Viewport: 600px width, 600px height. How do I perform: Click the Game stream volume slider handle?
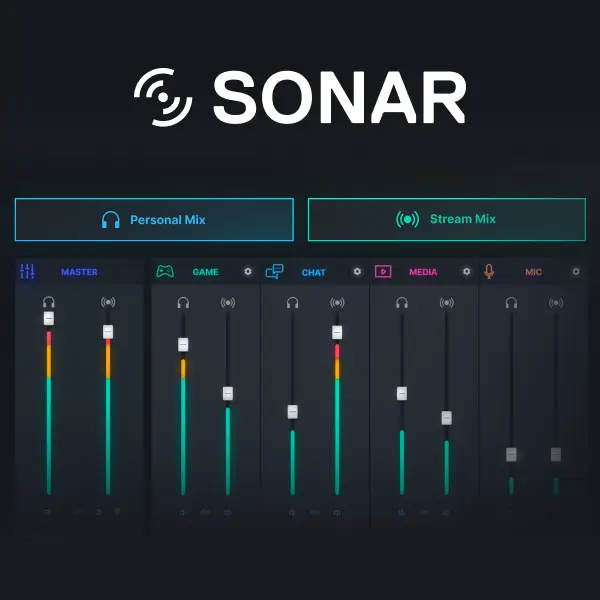tap(227, 393)
